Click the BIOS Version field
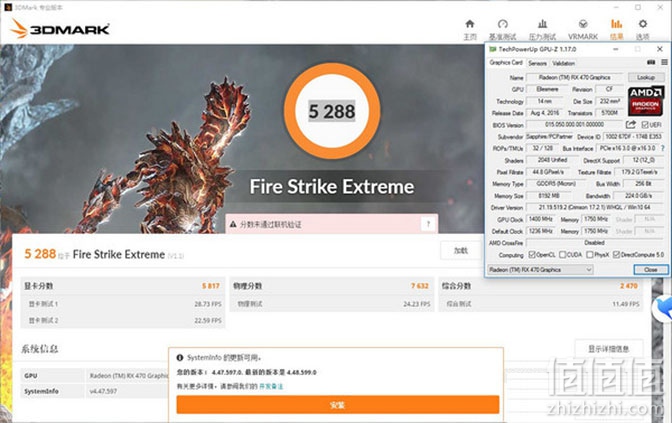The image size is (672, 423). 575,125
